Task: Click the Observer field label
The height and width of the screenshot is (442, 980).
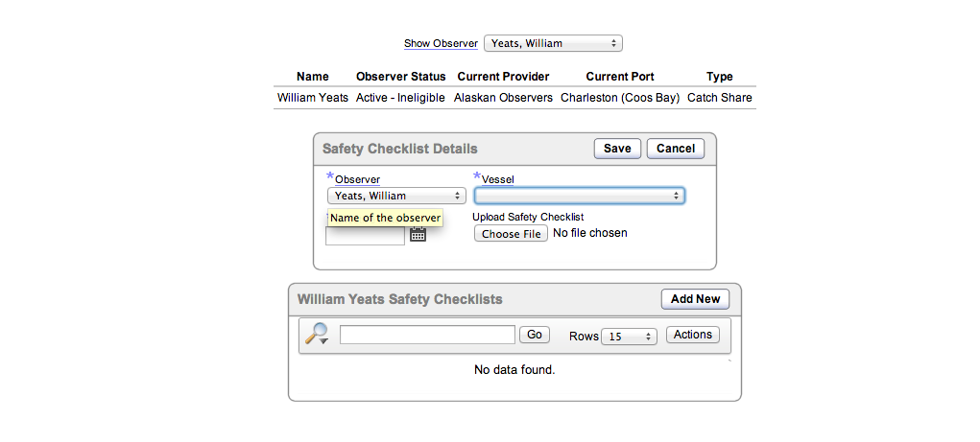Action: click(357, 179)
